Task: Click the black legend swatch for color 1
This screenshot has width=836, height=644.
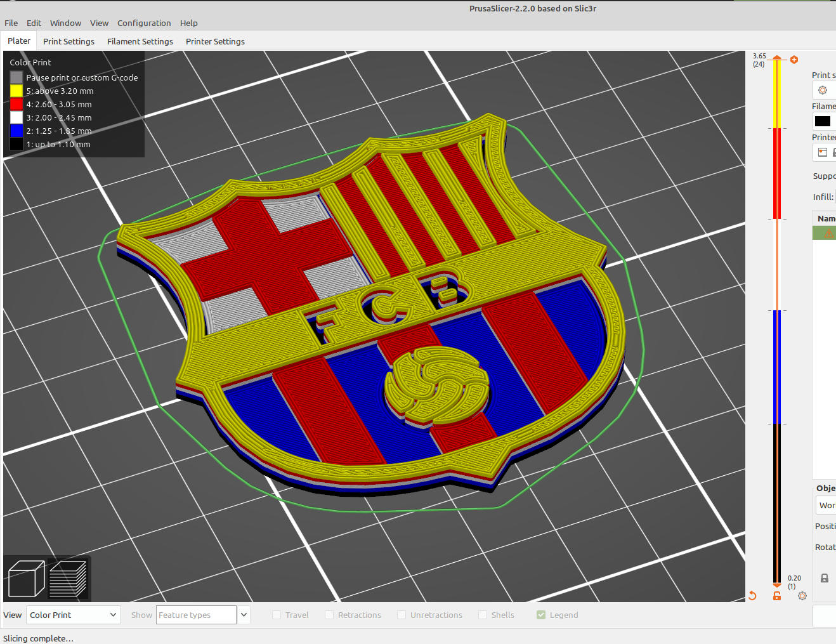Action: tap(16, 144)
